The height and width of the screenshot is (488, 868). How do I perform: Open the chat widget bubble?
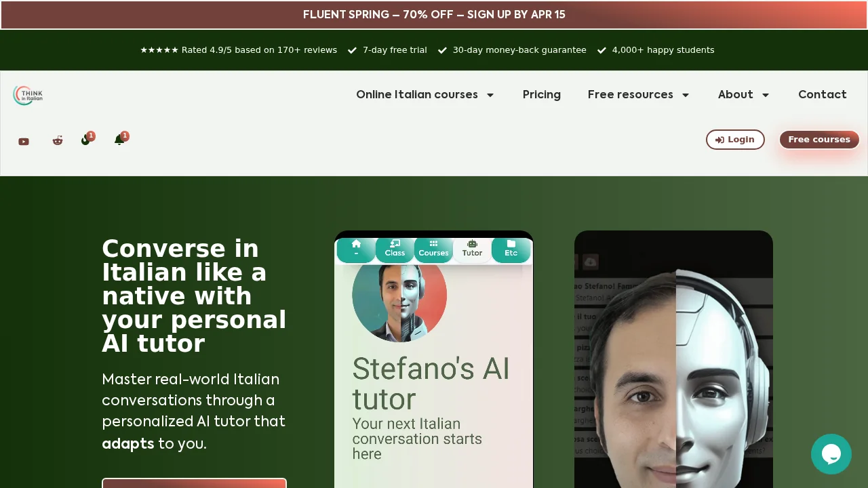[x=831, y=454]
